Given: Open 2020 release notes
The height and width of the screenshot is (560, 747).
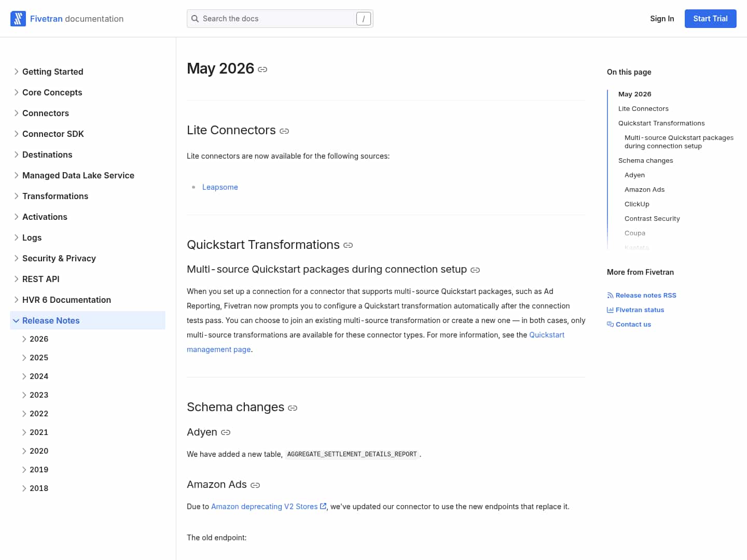Looking at the screenshot, I should (39, 451).
